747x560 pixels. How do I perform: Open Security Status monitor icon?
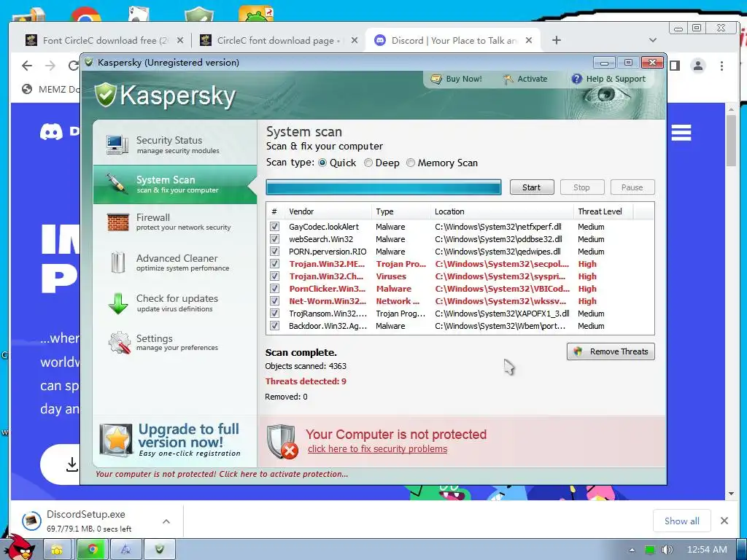(x=117, y=145)
